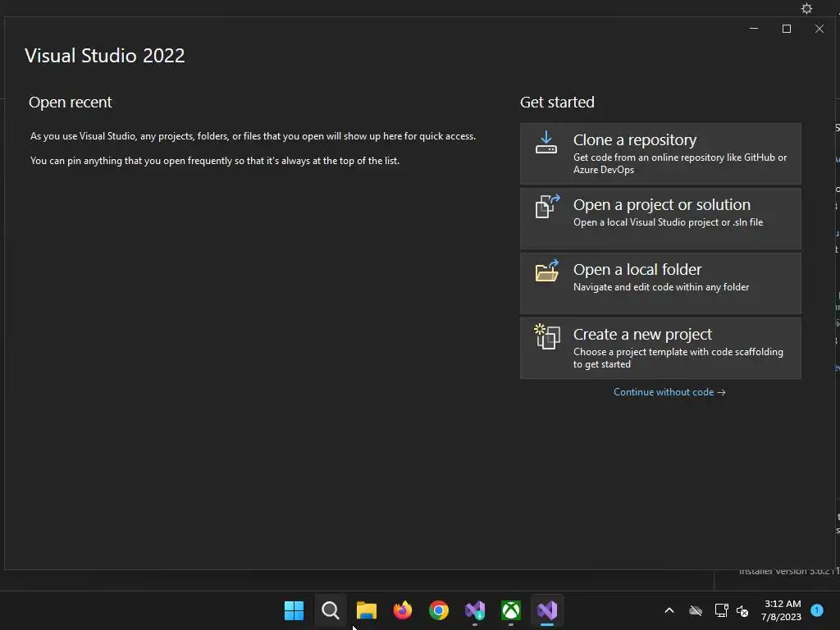Click the Open a project or solution icon
840x630 pixels.
547,206
